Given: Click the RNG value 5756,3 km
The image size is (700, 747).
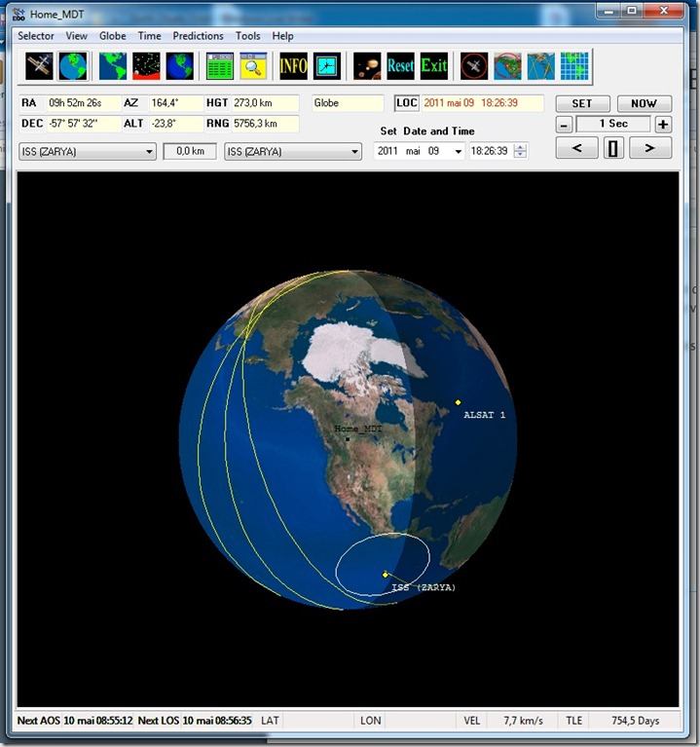Looking at the screenshot, I should (266, 124).
